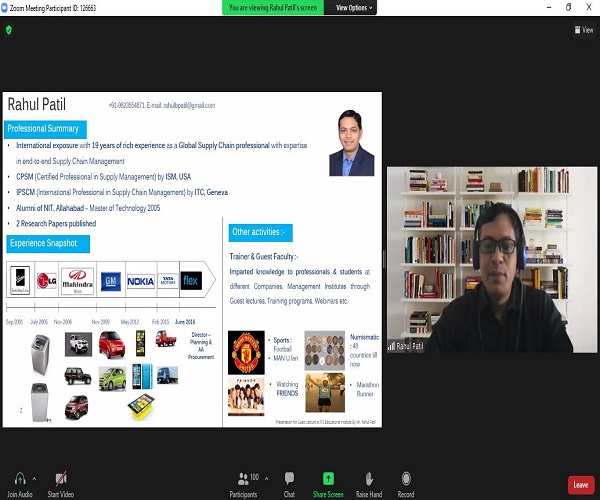This screenshot has width=600, height=500.
Task: Open the Participants panel
Action: [x=243, y=484]
